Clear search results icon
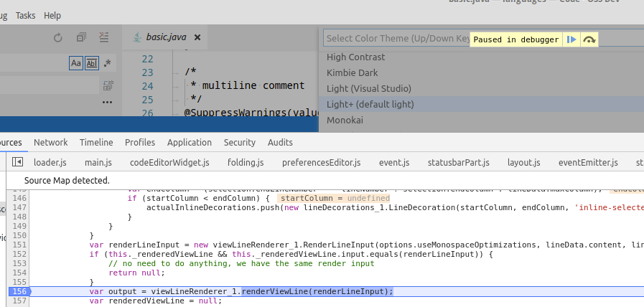Image resolution: width=644 pixels, height=307 pixels. [x=104, y=38]
